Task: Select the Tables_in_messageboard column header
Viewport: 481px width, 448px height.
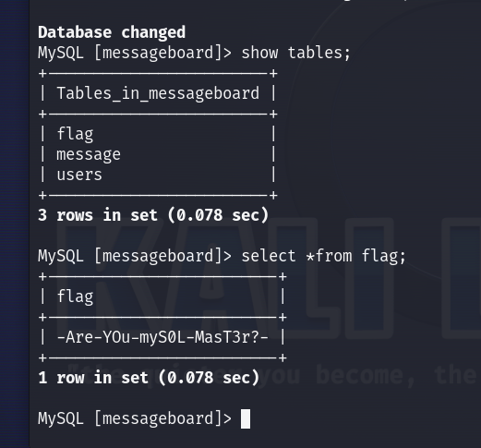Action: [x=158, y=93]
